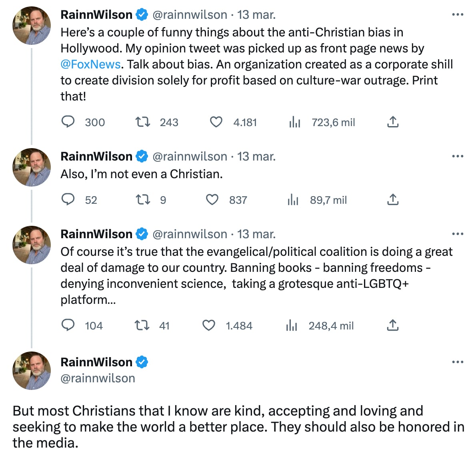Like the tweet with 837 likes

pyautogui.click(x=212, y=199)
